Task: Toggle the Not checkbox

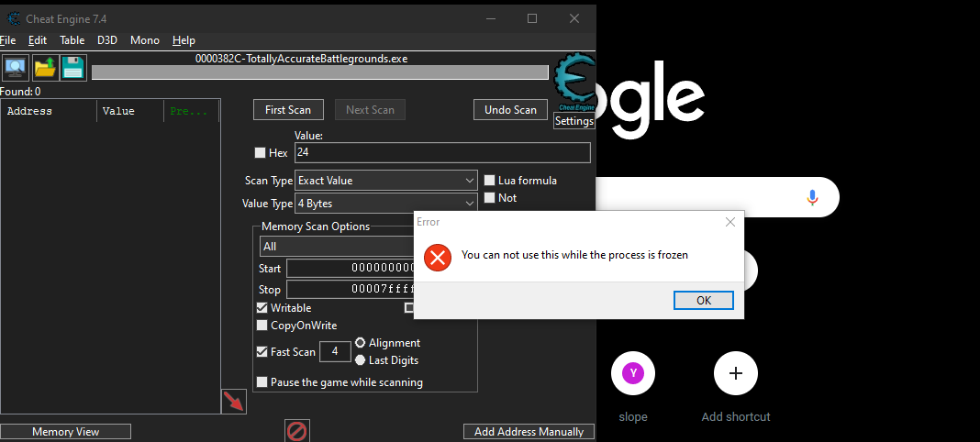Action: 489,198
